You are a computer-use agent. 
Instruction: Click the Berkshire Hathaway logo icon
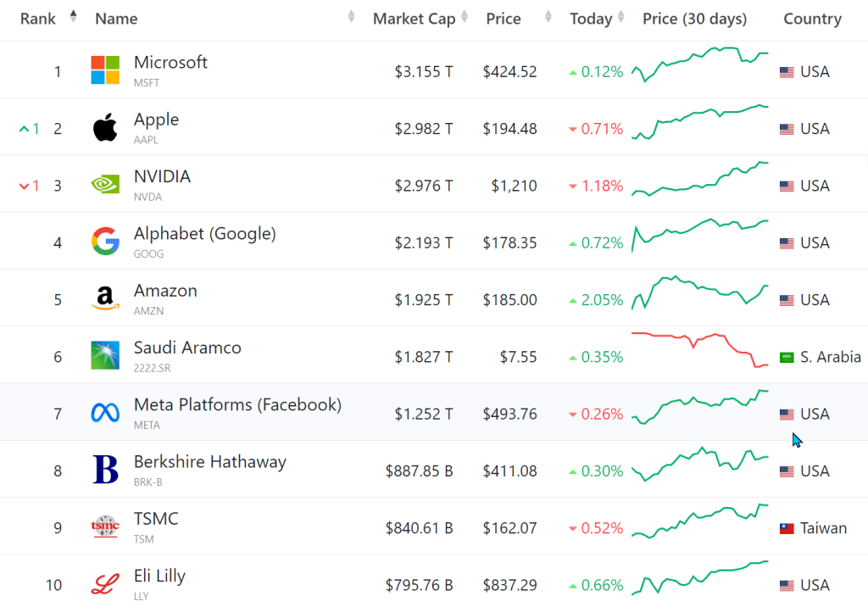click(x=105, y=471)
